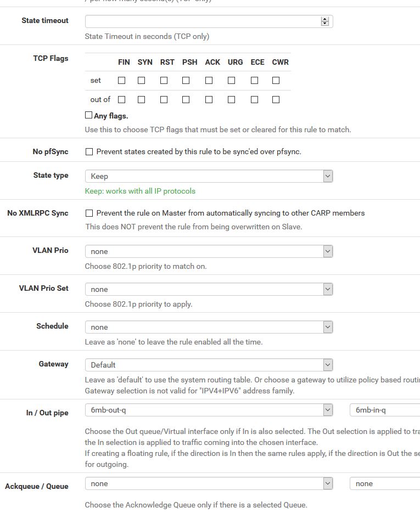Open the Queue dropdown beside Ackqueue
The image size is (420, 513).
[385, 484]
